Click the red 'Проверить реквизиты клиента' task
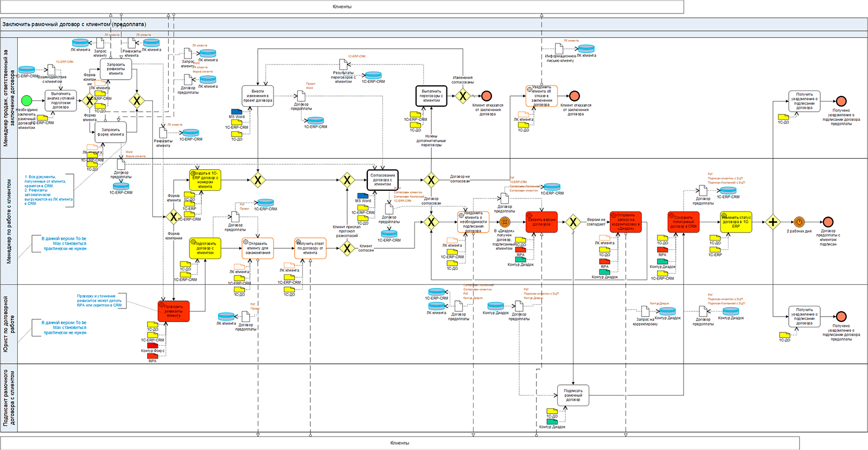868x450 pixels. pos(174,311)
